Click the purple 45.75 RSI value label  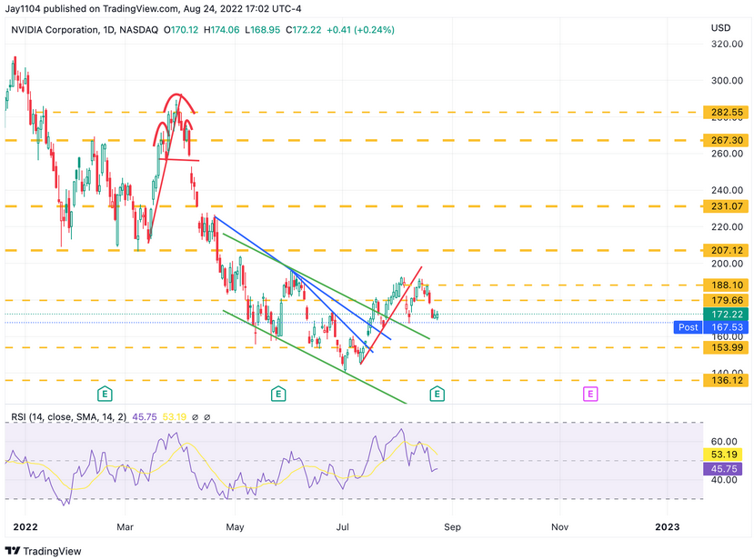723,469
